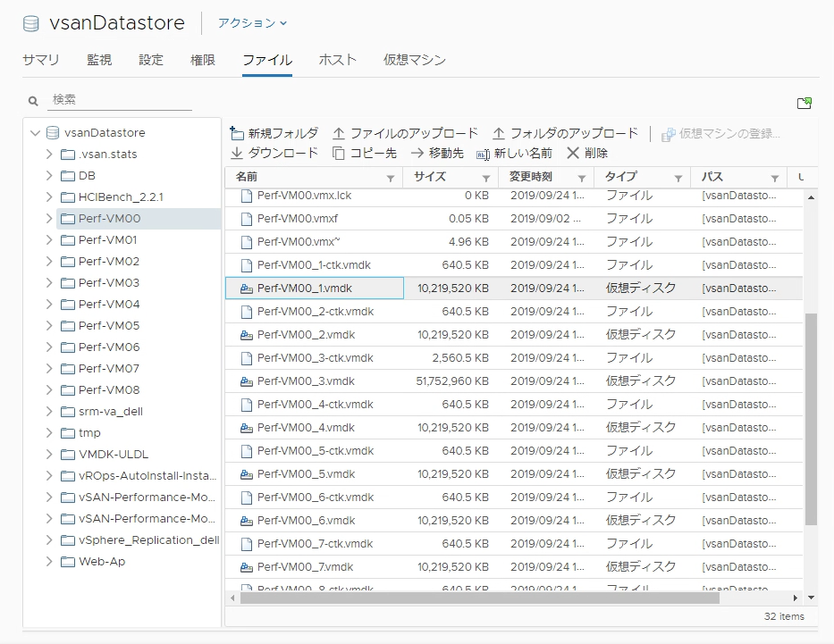Expand the Perf-VM01 folder chevron
The height and width of the screenshot is (644, 834).
pyautogui.click(x=49, y=239)
